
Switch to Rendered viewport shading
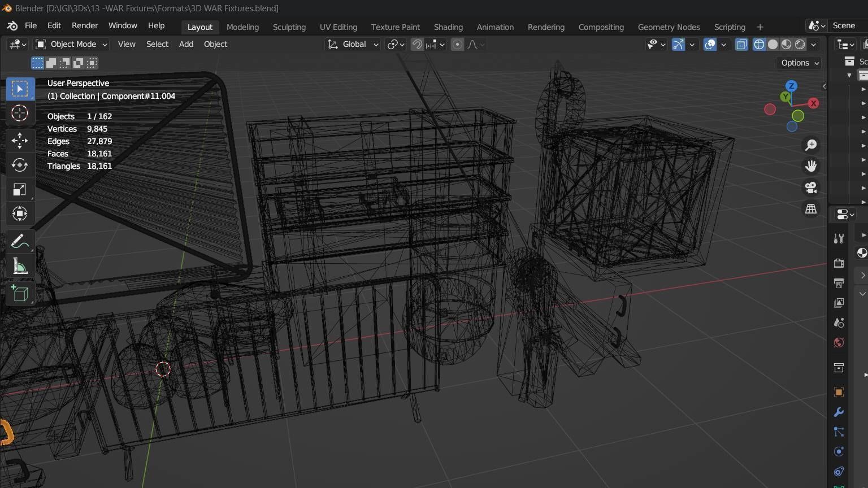pyautogui.click(x=800, y=44)
